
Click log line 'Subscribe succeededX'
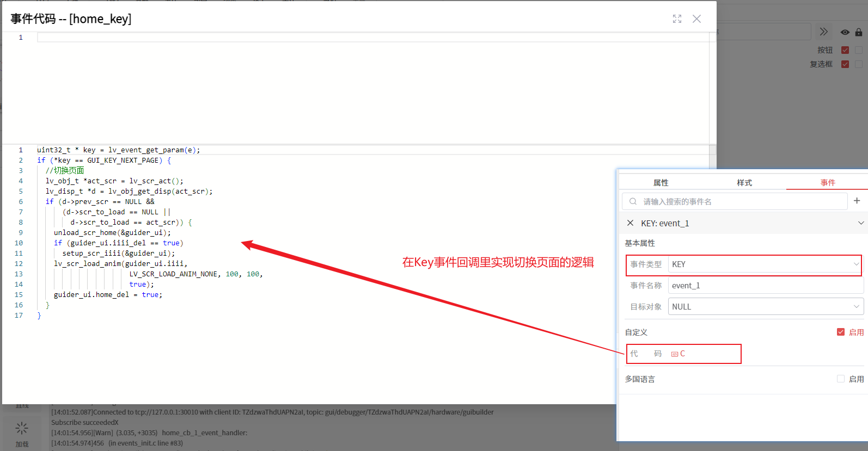click(85, 423)
